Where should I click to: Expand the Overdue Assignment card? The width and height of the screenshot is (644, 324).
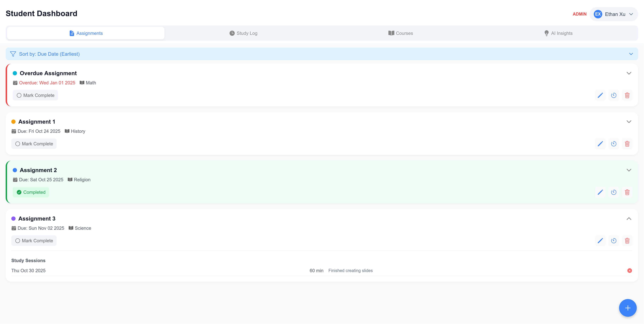click(629, 73)
